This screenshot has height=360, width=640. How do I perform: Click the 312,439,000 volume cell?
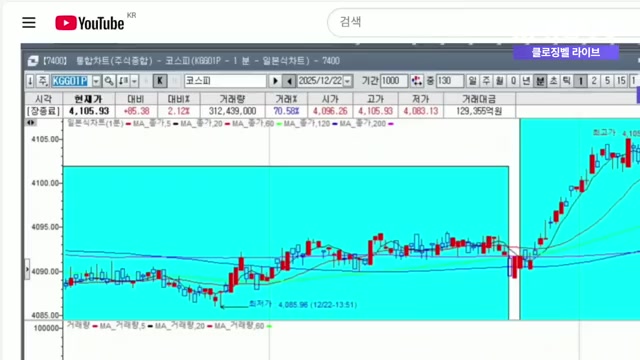click(232, 111)
